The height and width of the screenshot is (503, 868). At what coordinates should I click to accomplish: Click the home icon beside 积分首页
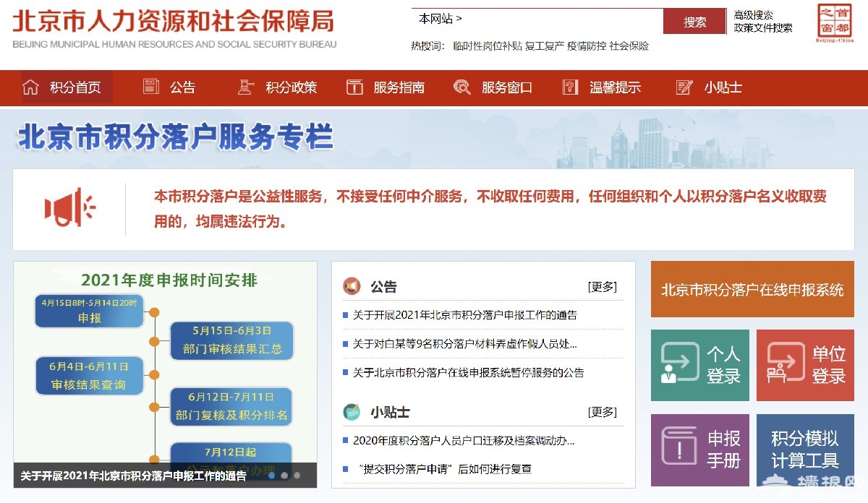[30, 87]
